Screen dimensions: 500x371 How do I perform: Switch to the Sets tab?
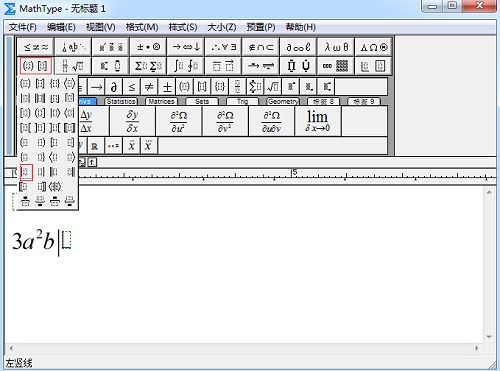[202, 101]
